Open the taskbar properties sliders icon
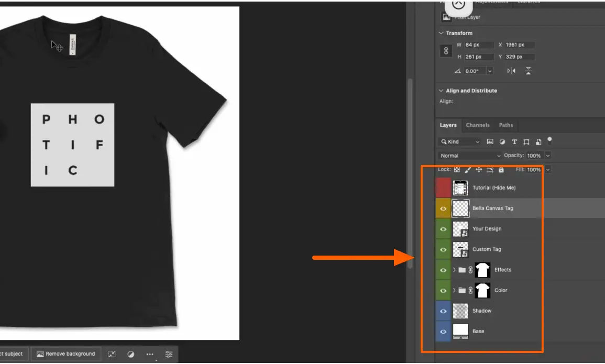This screenshot has height=364, width=605. (169, 354)
